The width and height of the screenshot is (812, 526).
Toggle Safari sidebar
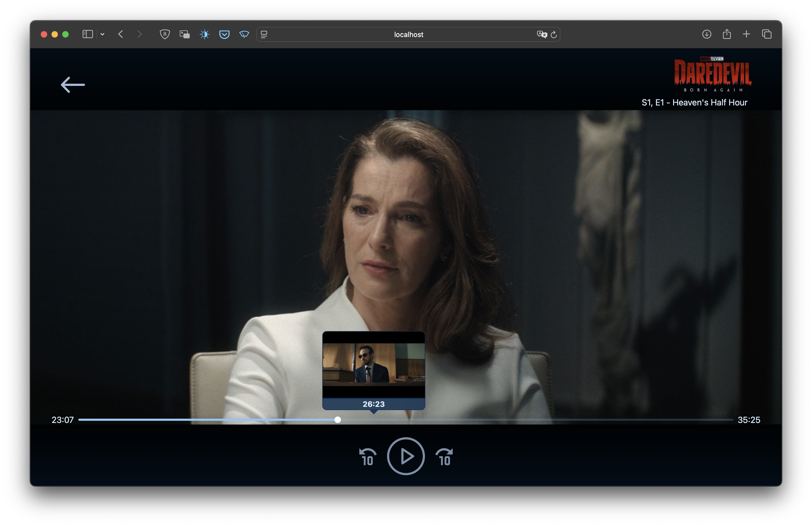[88, 34]
